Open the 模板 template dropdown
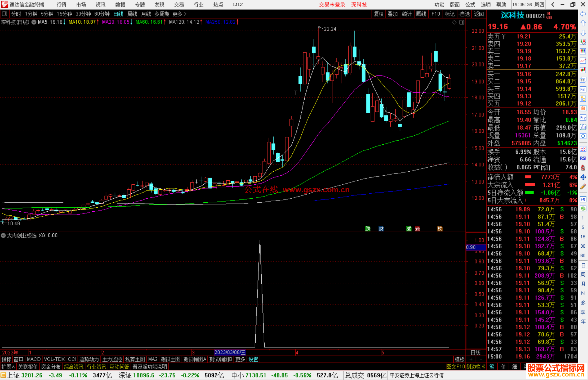This screenshot has height=380, width=588. click(x=460, y=360)
